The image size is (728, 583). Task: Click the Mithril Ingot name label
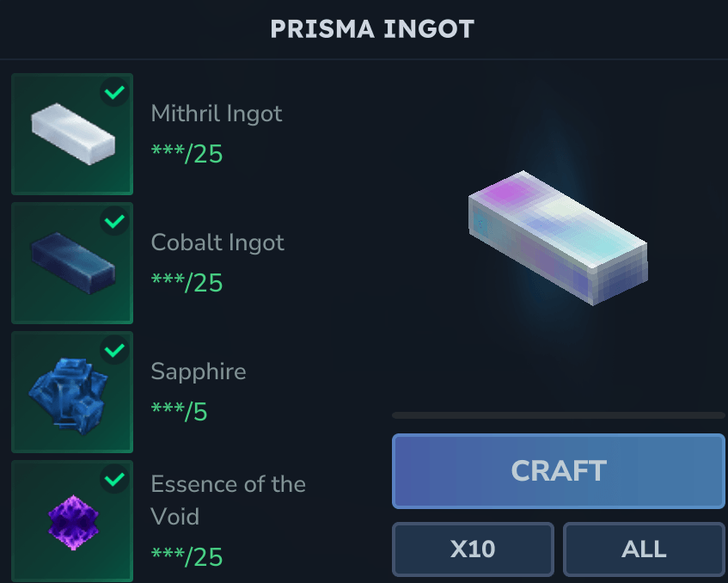[x=217, y=114]
